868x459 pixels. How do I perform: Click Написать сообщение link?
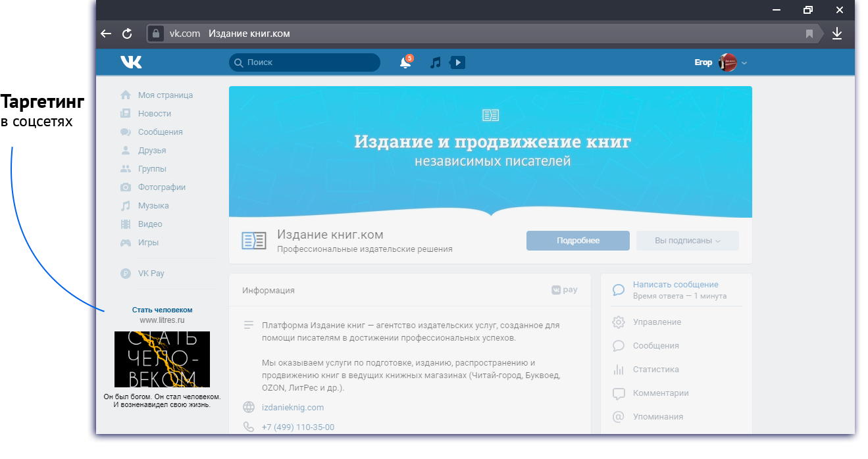point(676,285)
